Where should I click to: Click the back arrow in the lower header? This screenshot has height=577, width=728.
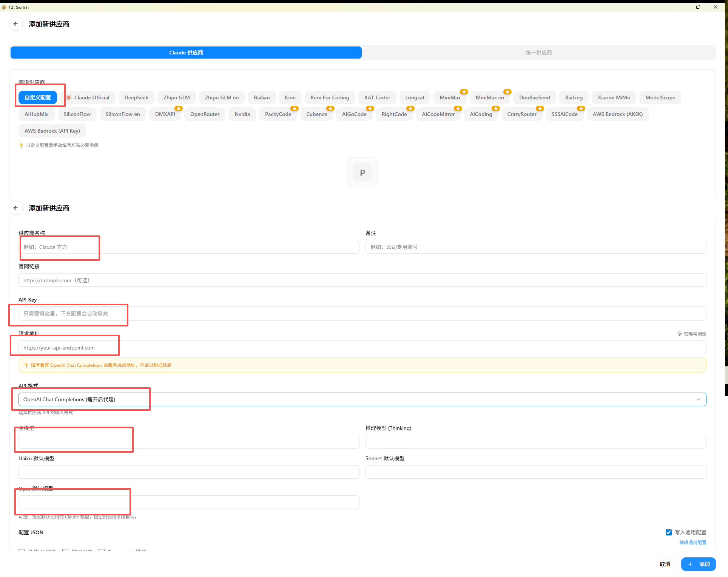[16, 208]
